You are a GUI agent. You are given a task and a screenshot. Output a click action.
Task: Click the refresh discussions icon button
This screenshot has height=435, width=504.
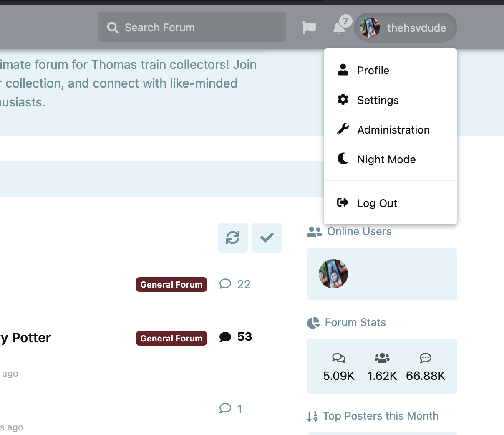pyautogui.click(x=233, y=238)
